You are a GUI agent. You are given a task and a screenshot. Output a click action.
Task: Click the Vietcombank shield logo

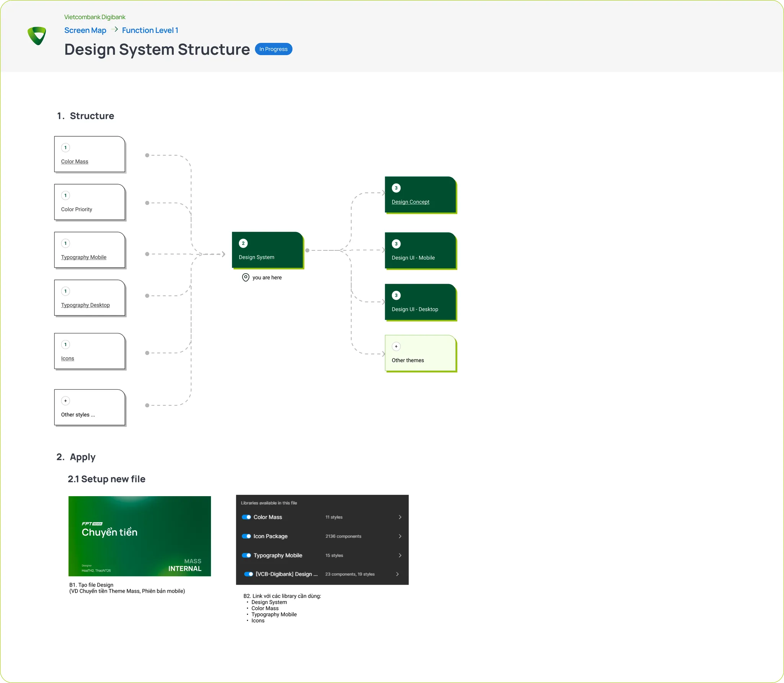click(37, 36)
